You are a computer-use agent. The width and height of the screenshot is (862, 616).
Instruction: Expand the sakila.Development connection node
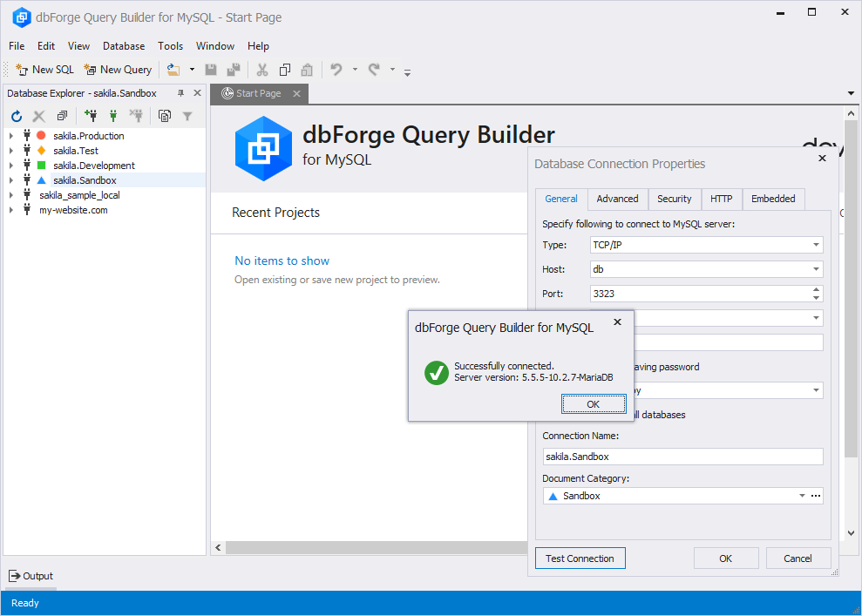coord(11,165)
